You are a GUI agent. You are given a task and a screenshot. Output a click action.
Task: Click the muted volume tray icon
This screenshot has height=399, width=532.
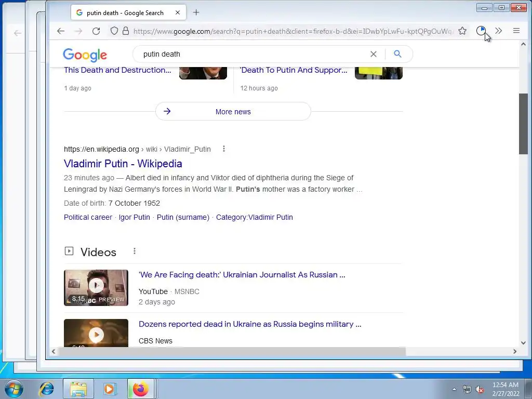click(480, 390)
